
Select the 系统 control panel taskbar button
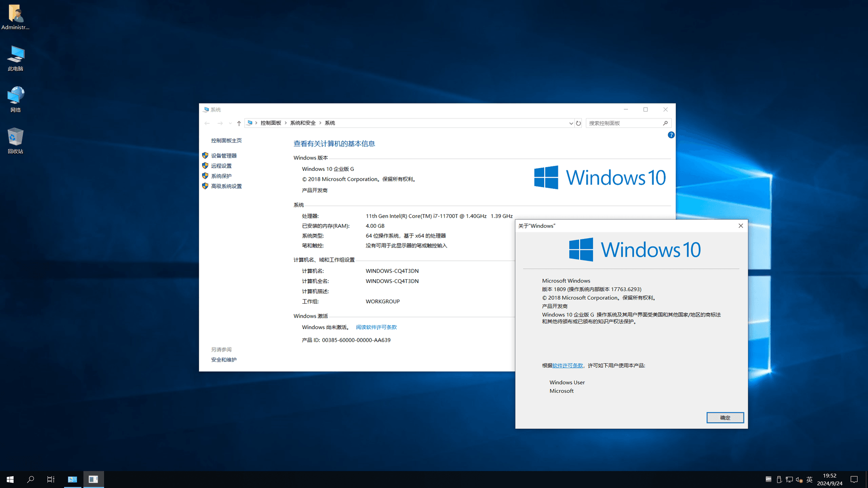72,479
